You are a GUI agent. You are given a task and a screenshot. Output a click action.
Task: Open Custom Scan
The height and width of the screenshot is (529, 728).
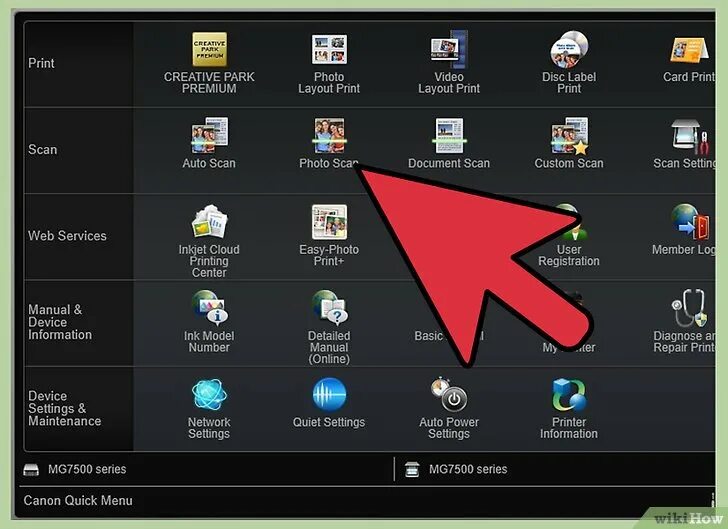point(569,144)
